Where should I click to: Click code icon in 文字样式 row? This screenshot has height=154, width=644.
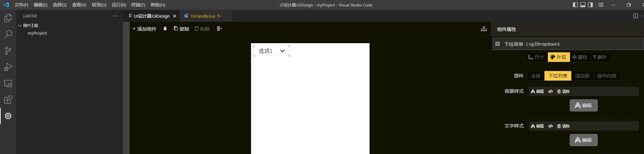point(550,126)
